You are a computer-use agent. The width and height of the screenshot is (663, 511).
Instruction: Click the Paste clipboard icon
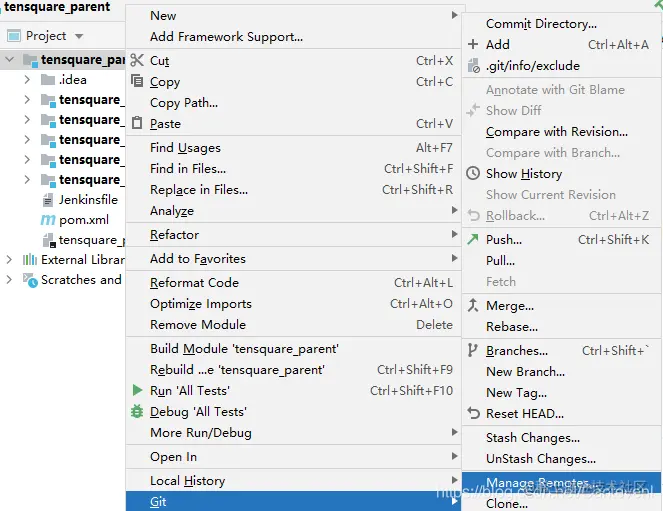137,123
